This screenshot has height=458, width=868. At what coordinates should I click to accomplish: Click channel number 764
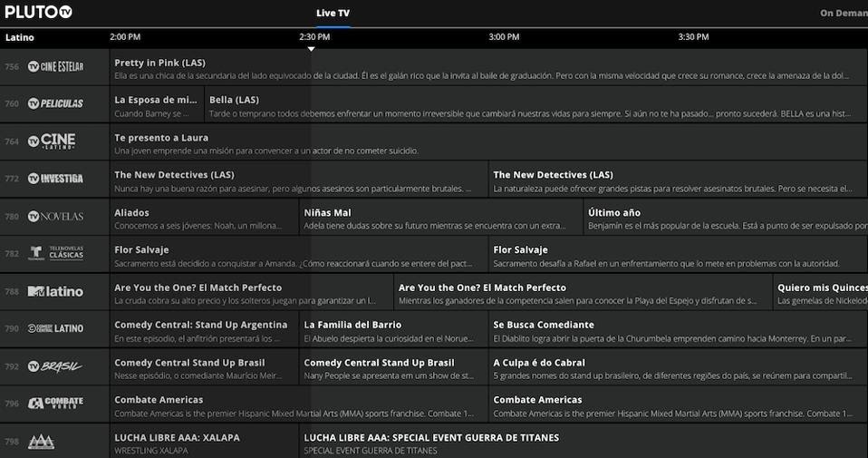click(x=12, y=141)
